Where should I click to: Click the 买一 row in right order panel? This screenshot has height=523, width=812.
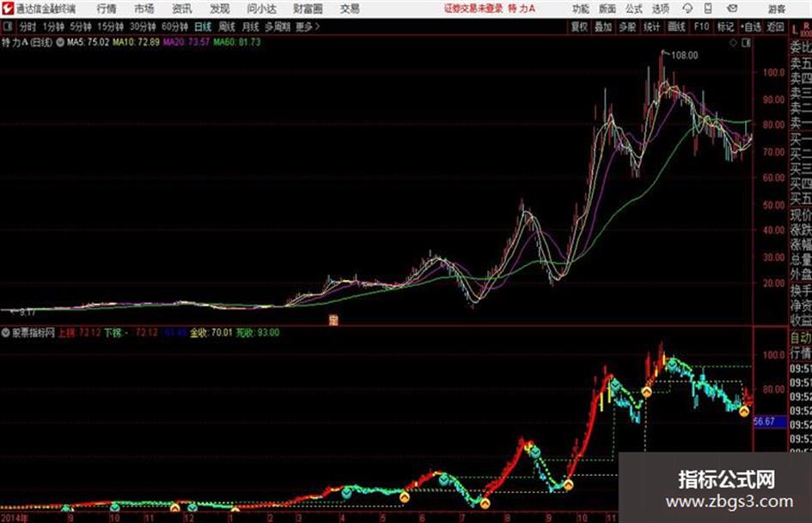tap(801, 139)
